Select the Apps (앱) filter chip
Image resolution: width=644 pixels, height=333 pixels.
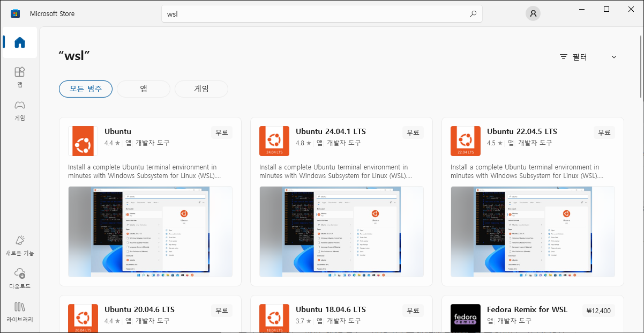click(144, 89)
